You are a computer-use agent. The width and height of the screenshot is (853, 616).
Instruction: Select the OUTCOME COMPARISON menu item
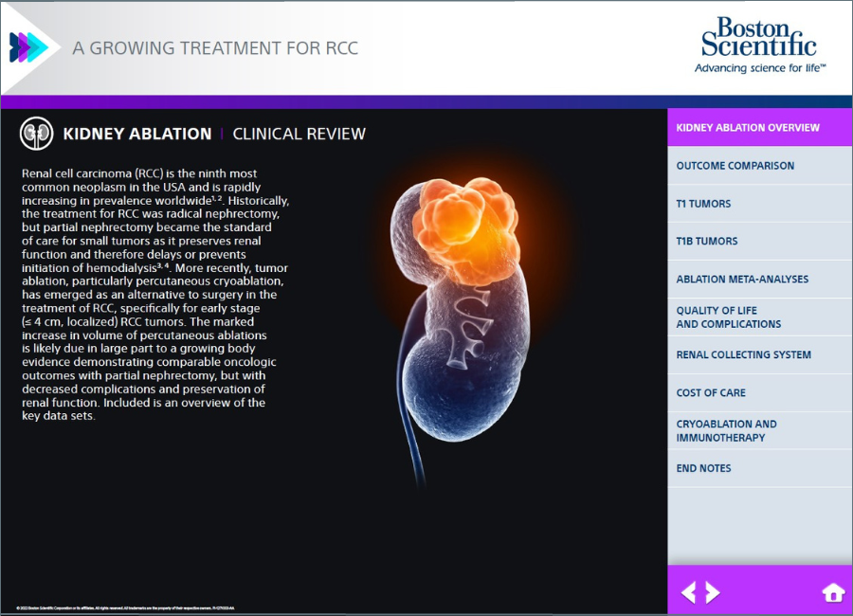point(758,165)
